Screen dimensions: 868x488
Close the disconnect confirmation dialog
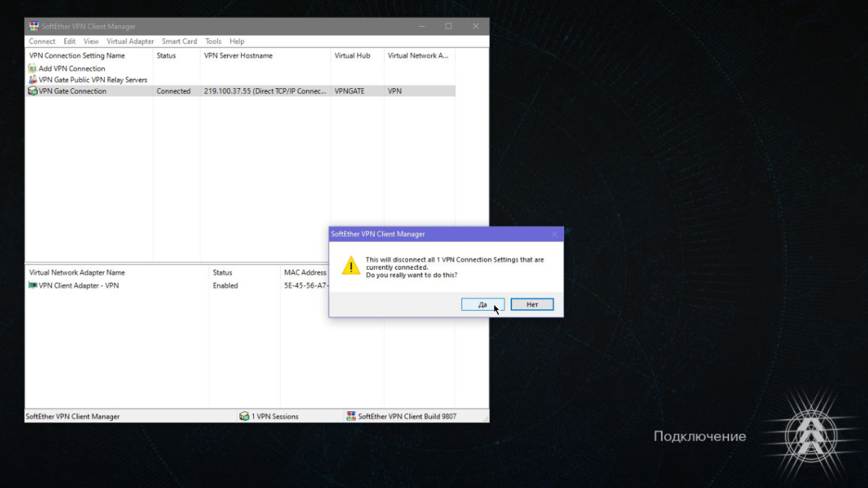click(x=554, y=234)
